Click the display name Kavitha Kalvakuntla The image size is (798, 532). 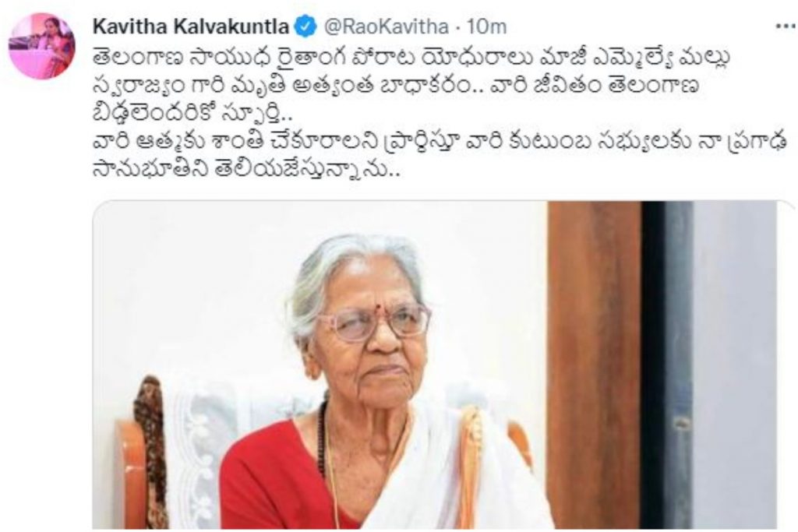191,26
